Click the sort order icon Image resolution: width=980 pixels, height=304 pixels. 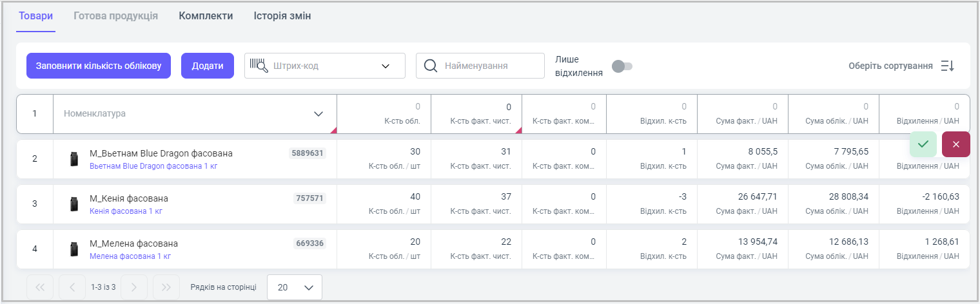tap(947, 66)
